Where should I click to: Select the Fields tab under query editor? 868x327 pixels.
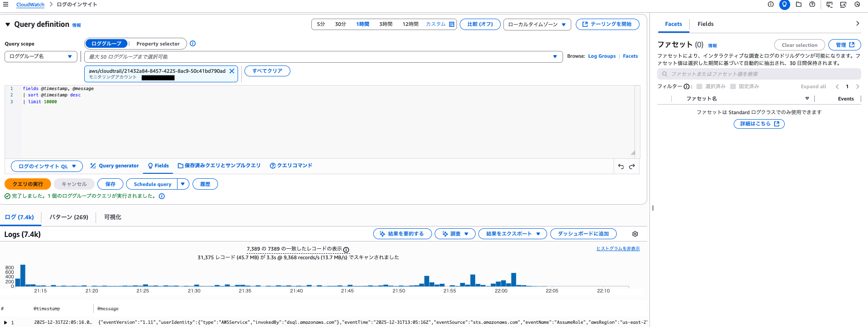[158, 166]
